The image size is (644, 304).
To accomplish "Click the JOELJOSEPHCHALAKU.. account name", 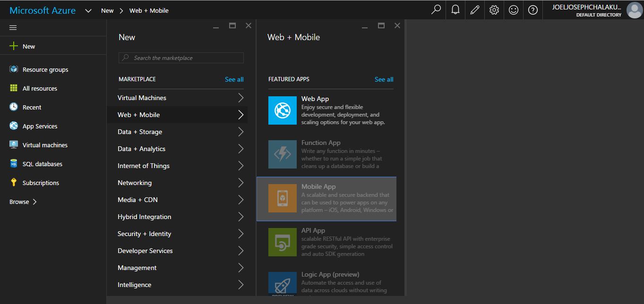I will pyautogui.click(x=586, y=7).
